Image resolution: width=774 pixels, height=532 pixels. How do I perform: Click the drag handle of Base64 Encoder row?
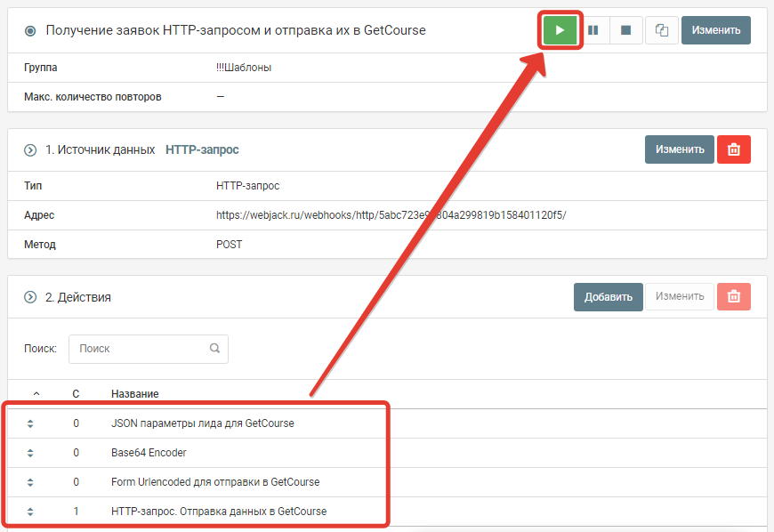pos(30,453)
